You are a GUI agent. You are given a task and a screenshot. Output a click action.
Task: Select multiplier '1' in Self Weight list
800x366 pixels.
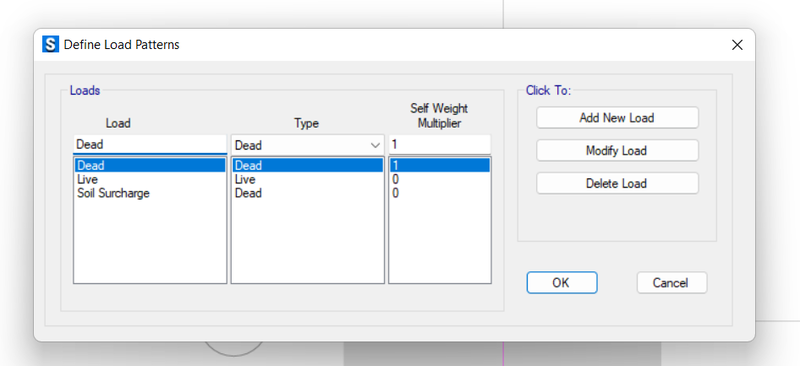pyautogui.click(x=440, y=165)
